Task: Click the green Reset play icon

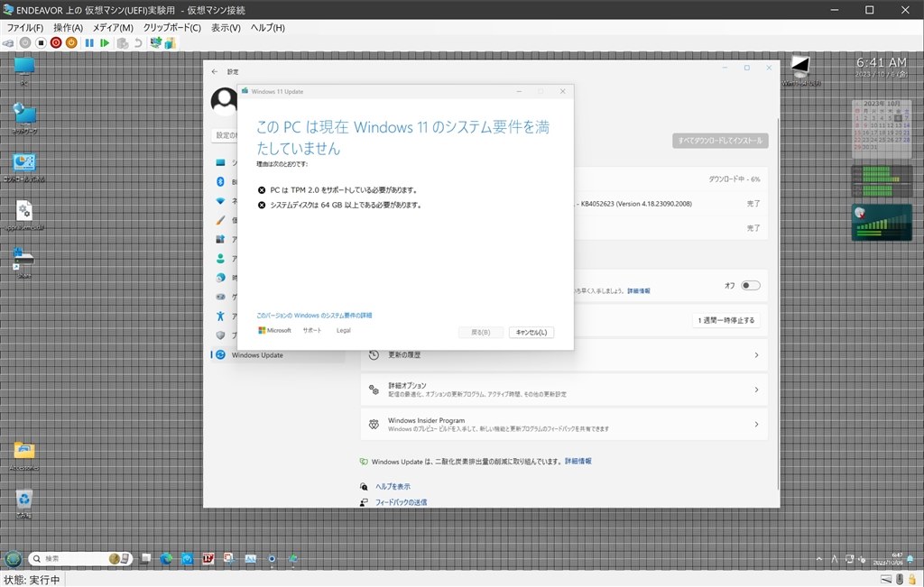Action: point(105,43)
